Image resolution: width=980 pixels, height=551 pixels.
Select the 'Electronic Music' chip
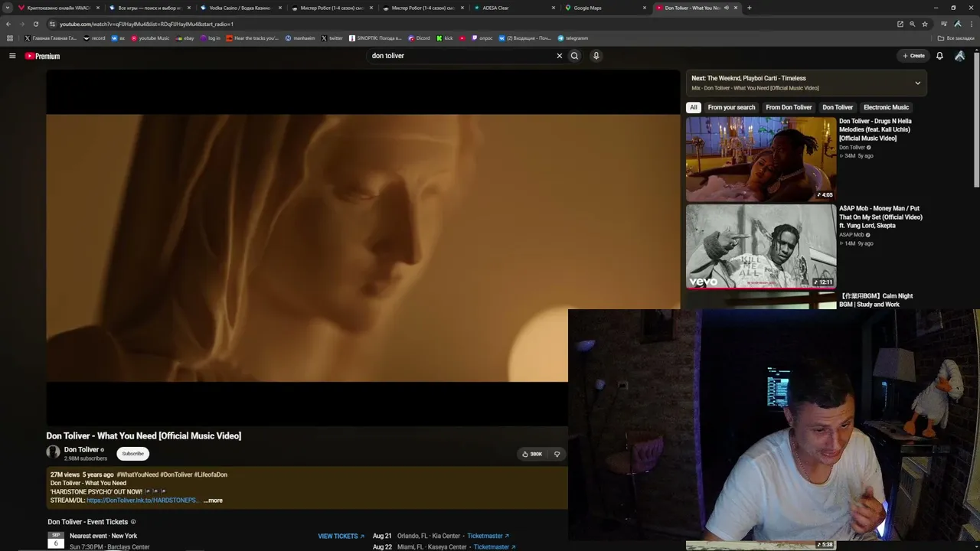click(886, 107)
